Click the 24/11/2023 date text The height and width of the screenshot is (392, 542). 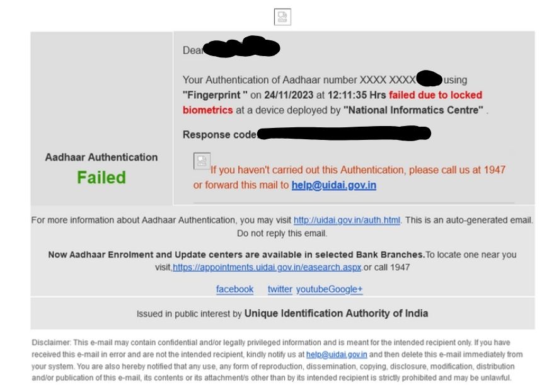(289, 95)
